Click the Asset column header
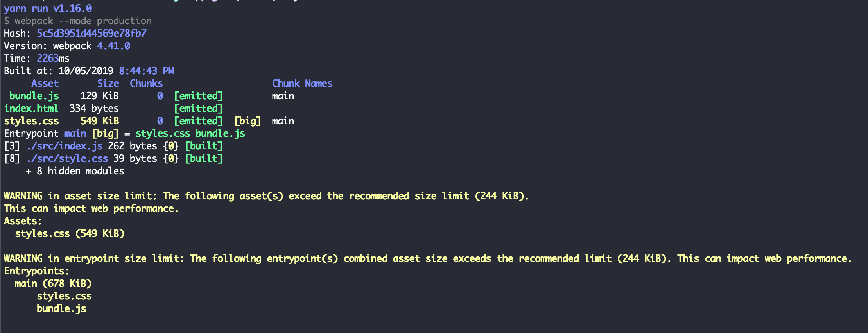The height and width of the screenshot is (333, 868). (x=45, y=83)
